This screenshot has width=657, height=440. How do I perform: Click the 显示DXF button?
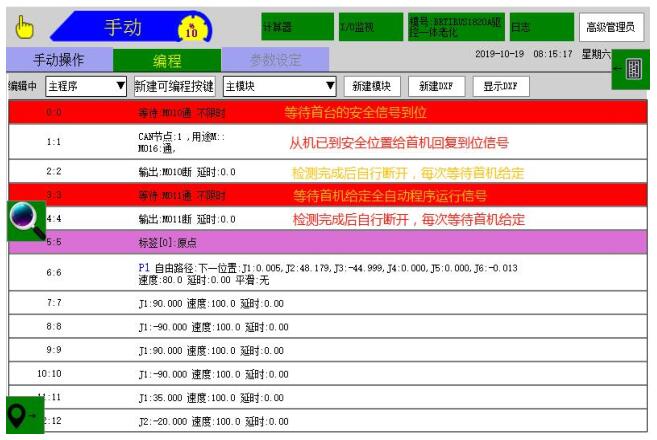pyautogui.click(x=501, y=86)
